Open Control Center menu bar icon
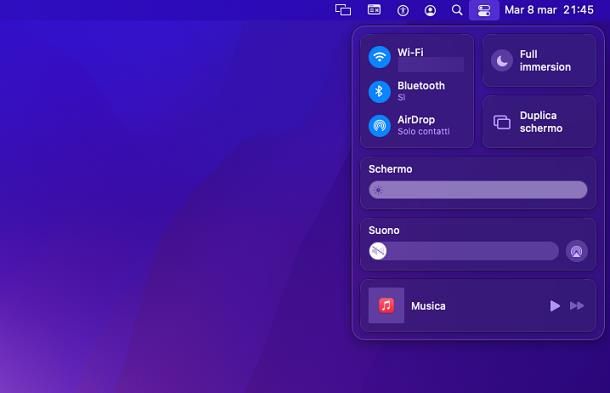 tap(484, 10)
